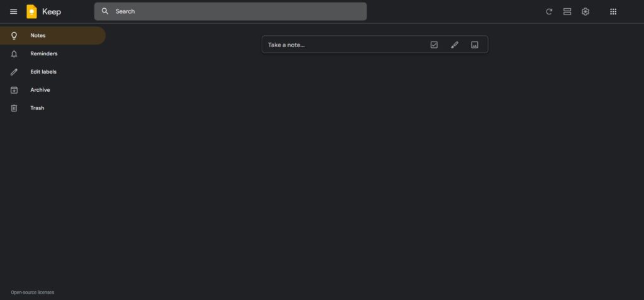Open the Open-source licenses link
This screenshot has height=300, width=644.
[x=33, y=292]
